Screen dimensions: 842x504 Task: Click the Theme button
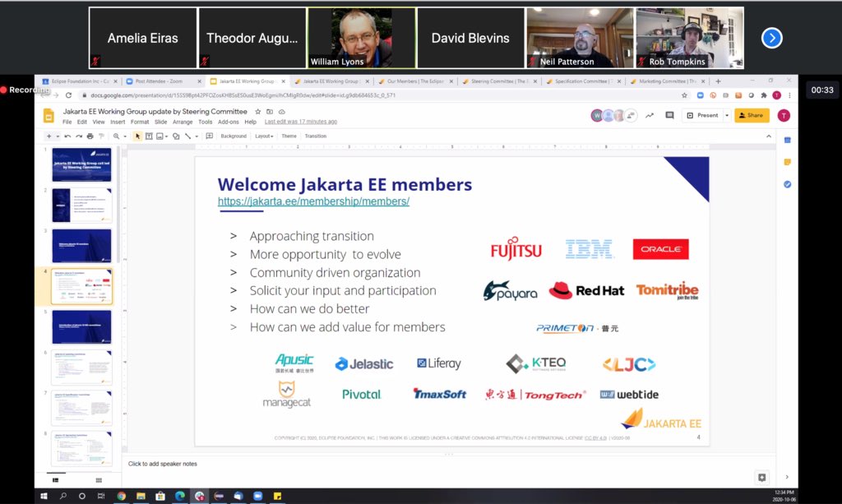coord(289,136)
